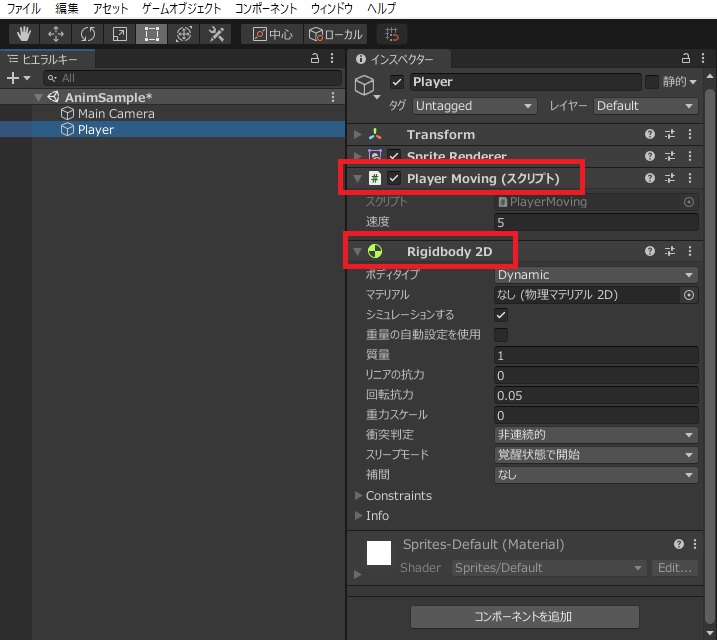Open the Shader Sprites/Default dropdown
This screenshot has width=717, height=640.
549,568
